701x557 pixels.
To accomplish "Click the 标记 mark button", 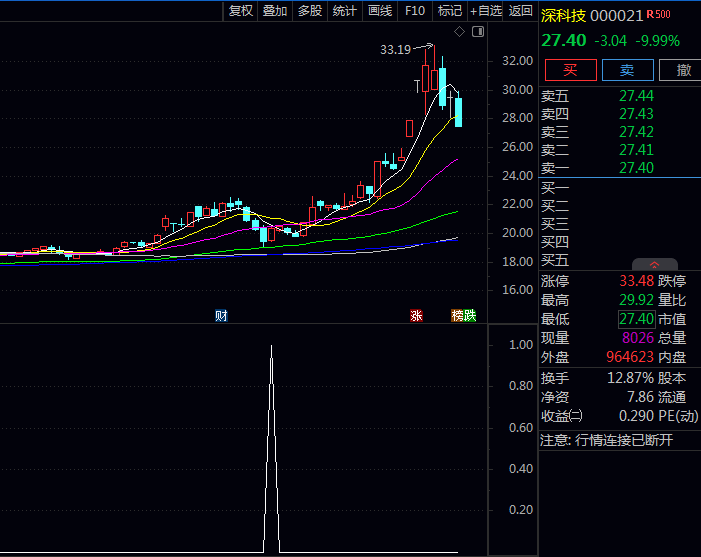I will click(x=450, y=11).
